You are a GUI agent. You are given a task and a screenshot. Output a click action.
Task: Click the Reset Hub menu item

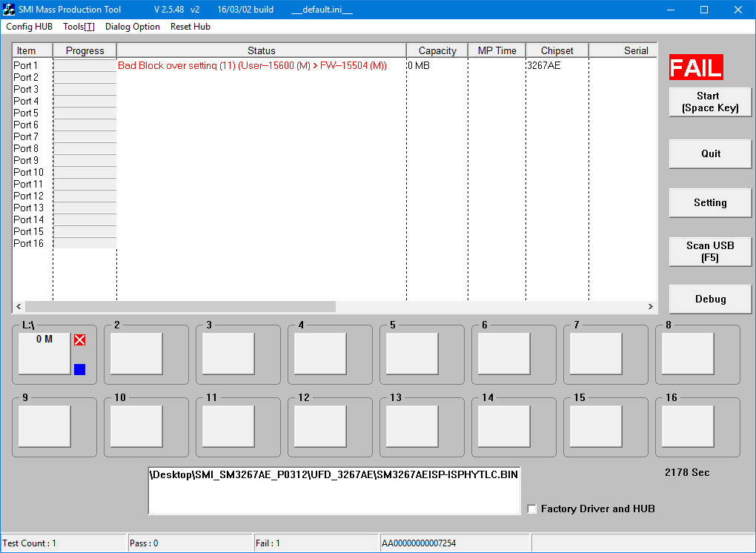tap(190, 27)
